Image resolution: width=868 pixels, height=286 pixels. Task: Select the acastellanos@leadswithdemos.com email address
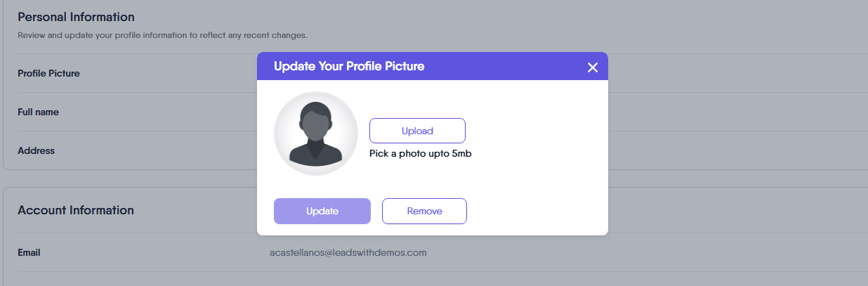348,252
